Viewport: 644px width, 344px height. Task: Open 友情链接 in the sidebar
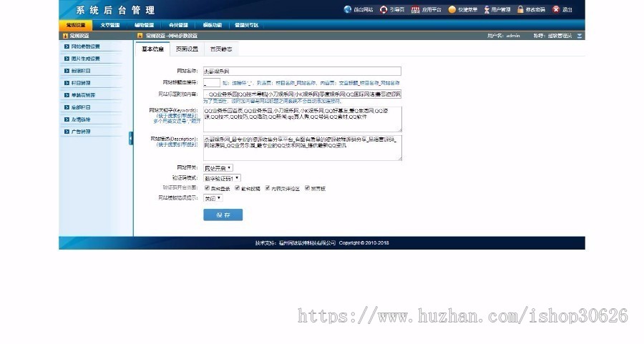pos(81,119)
